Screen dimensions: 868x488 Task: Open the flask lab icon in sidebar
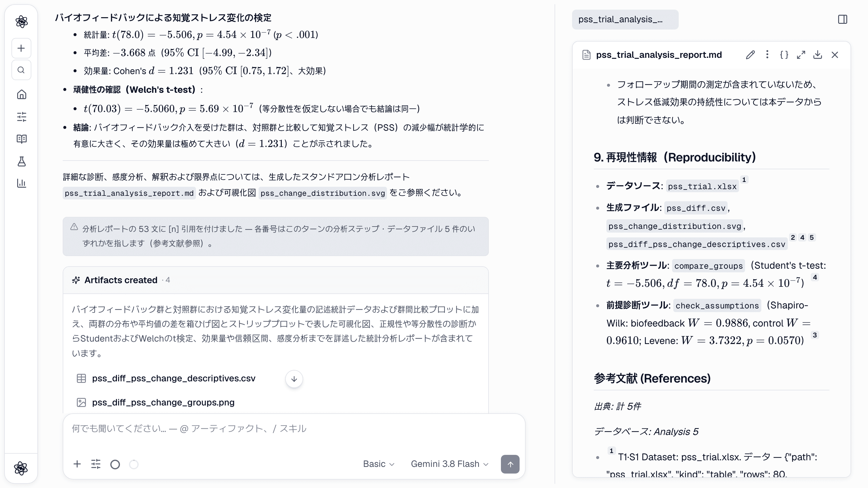(22, 161)
